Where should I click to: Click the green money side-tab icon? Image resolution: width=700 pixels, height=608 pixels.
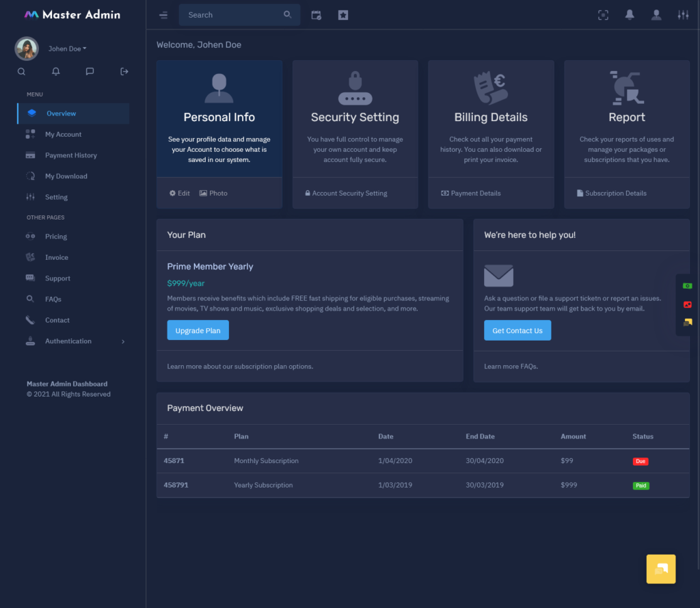(688, 285)
